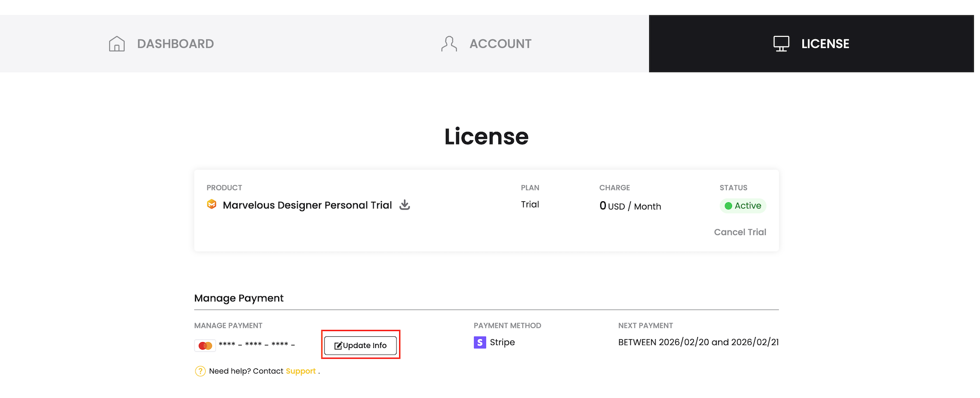This screenshot has width=980, height=398.
Task: Click the 'BETWEEN 2026/02/20 and 2026/02/21' date
Action: [x=698, y=342]
